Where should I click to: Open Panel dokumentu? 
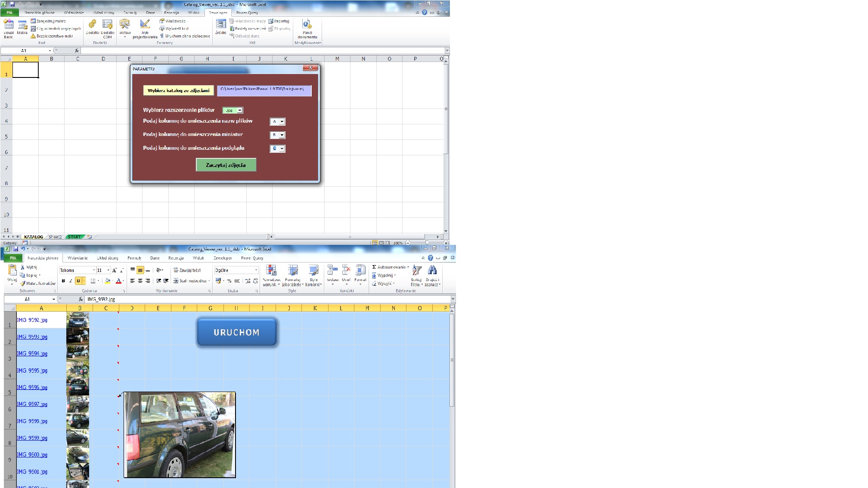307,28
